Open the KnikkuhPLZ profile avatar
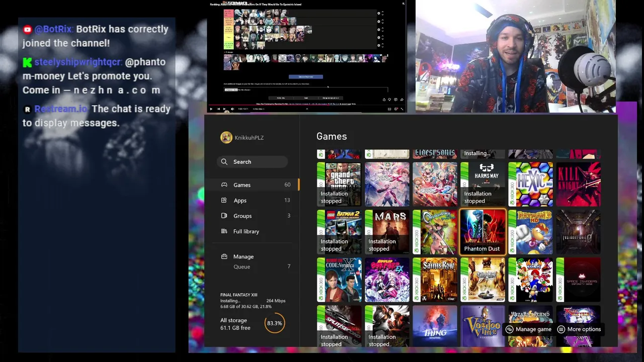This screenshot has width=644, height=362. click(x=226, y=137)
